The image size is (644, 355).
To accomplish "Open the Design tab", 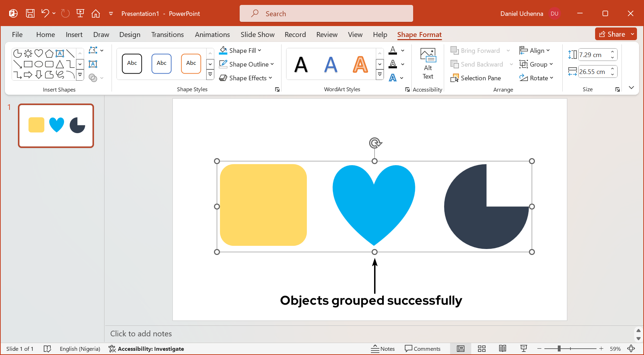I will pos(130,35).
